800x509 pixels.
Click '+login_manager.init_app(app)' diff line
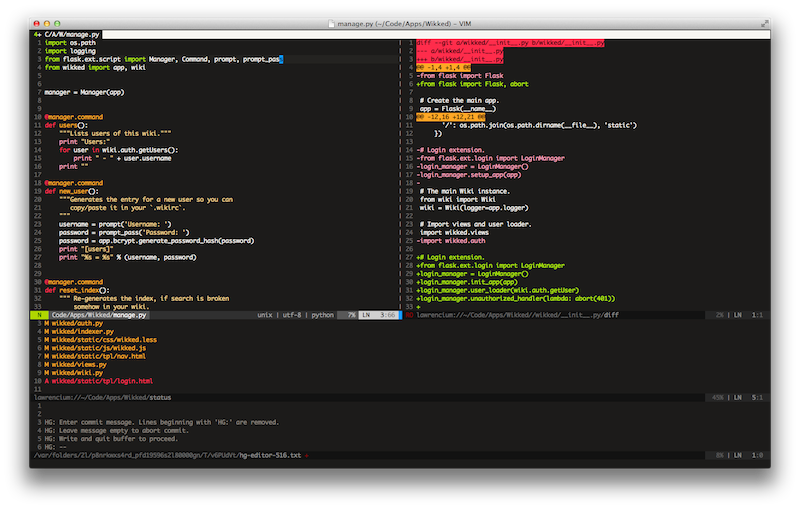click(x=467, y=282)
